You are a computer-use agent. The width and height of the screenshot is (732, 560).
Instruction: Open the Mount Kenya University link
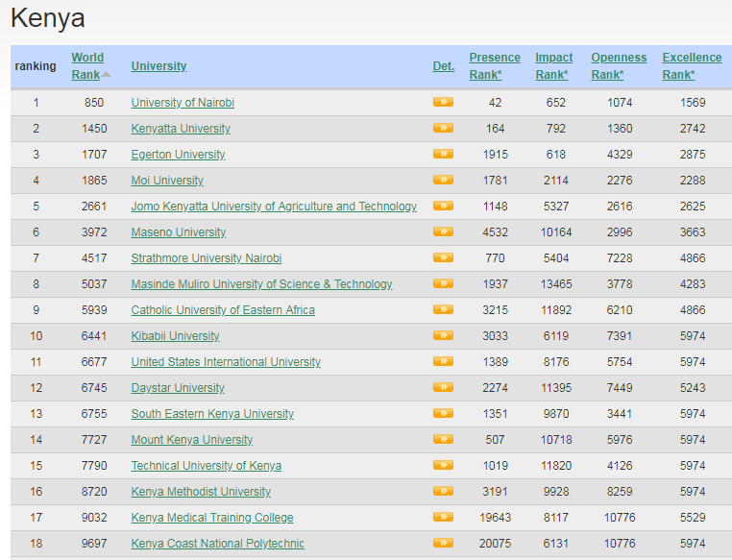click(x=192, y=440)
